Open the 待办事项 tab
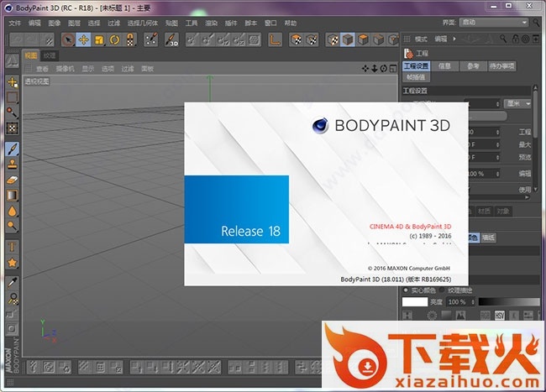Screen dimensions: 546x392 [x=501, y=65]
